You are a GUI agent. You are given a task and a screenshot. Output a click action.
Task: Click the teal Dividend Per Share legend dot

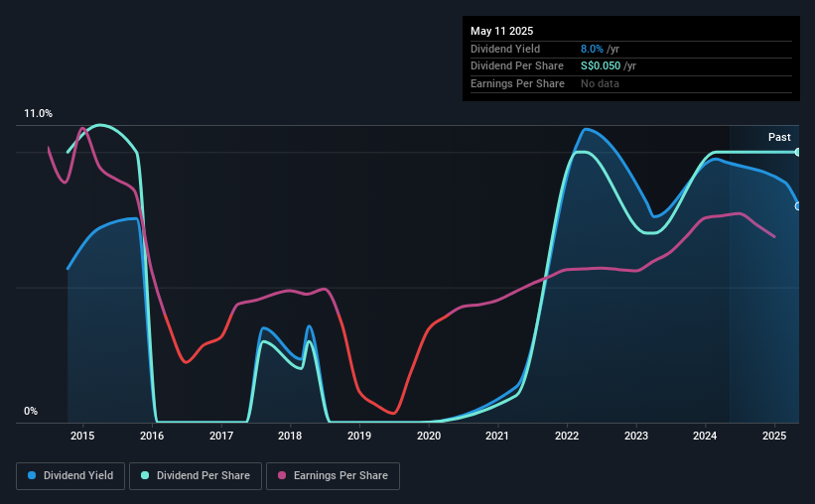(x=145, y=475)
